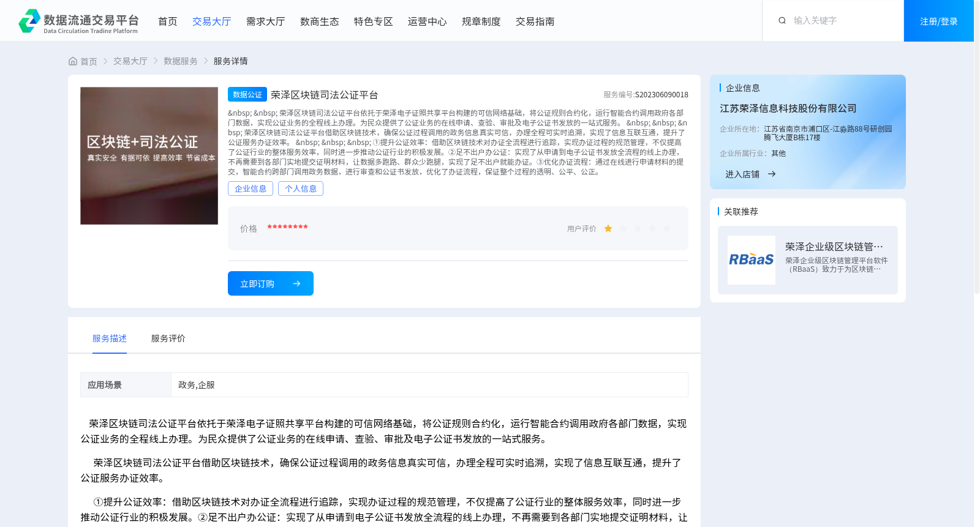Click the second rating star
The width and height of the screenshot is (980, 527).
coord(623,228)
